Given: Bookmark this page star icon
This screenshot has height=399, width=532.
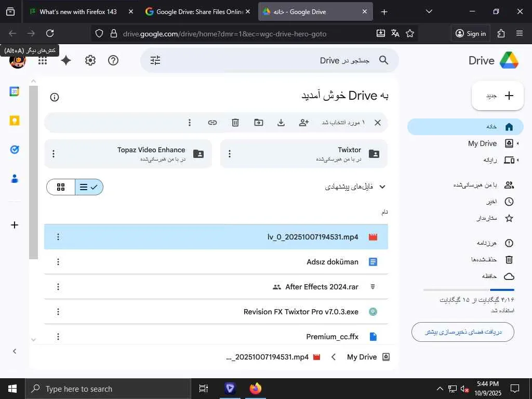Looking at the screenshot, I should [410, 33].
